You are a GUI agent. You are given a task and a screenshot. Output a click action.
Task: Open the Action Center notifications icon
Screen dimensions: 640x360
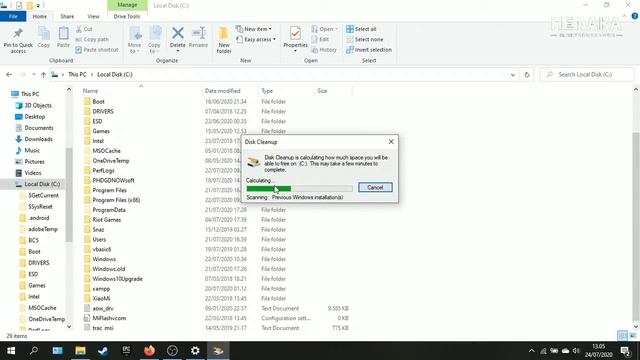[x=625, y=351]
